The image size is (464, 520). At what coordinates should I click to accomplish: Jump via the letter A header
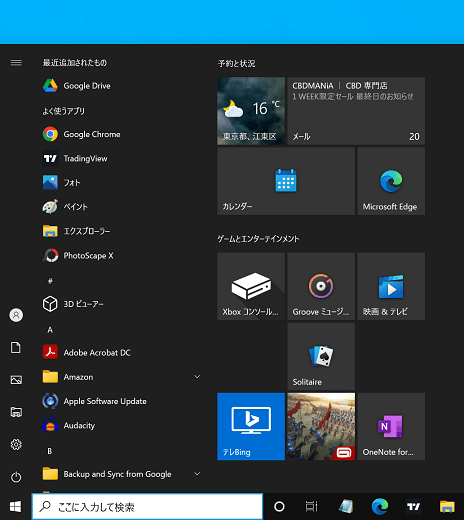(x=50, y=330)
